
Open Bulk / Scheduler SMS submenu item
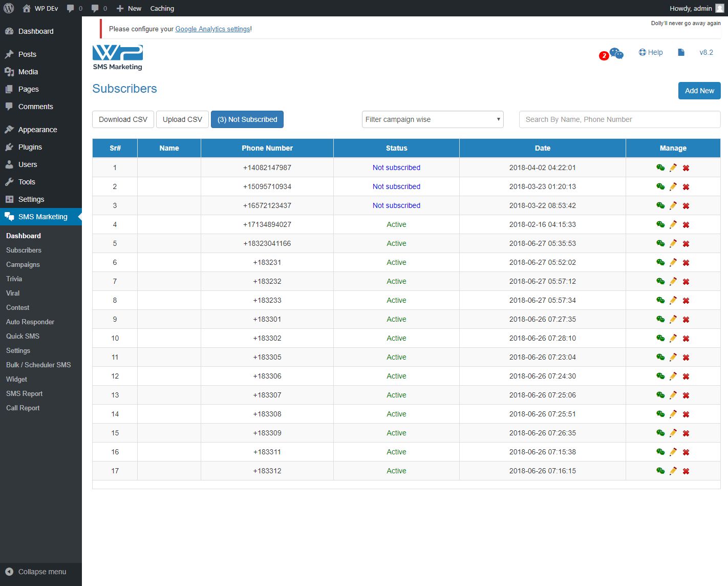coord(38,365)
